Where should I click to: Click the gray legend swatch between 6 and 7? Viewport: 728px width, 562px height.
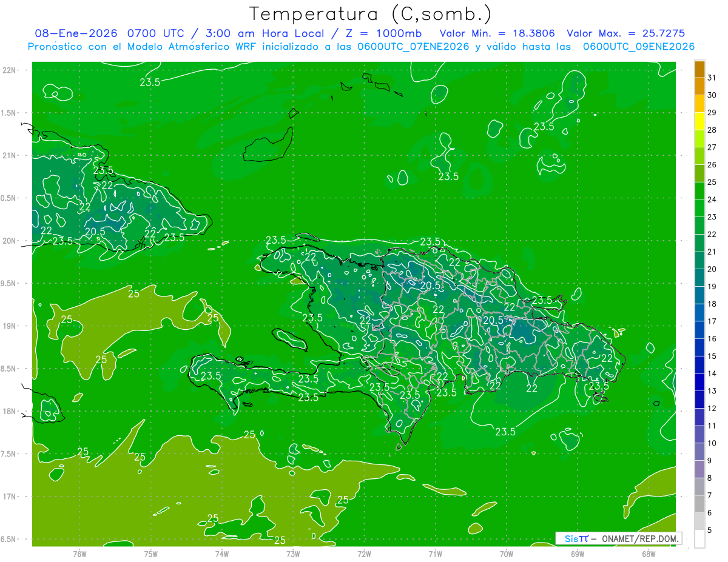coord(699,504)
